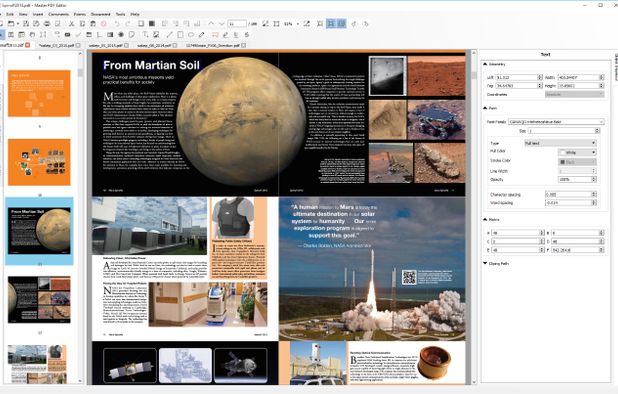Click the fit page icon left of zoom value

tap(277, 24)
